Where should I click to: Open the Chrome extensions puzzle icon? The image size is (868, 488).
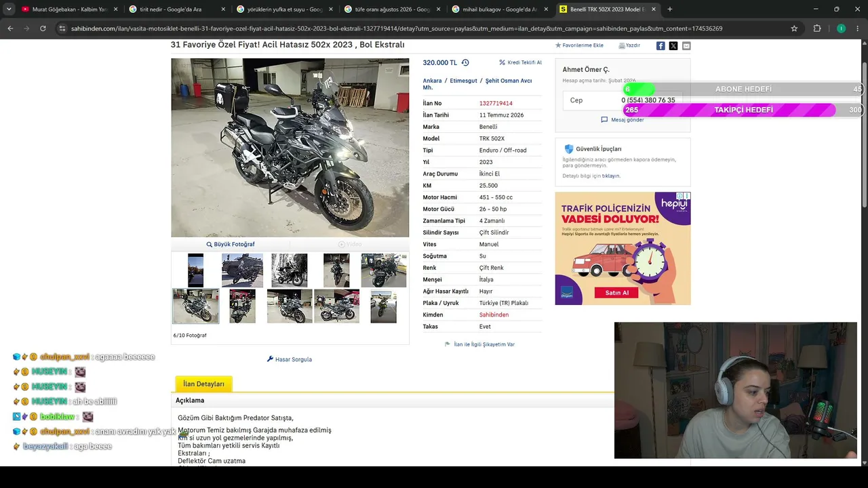coord(817,28)
